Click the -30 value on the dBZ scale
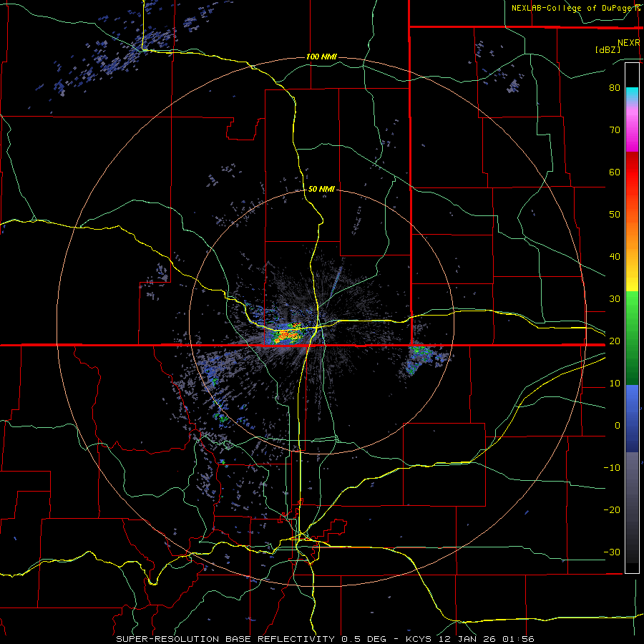This screenshot has width=644, height=644. click(612, 552)
